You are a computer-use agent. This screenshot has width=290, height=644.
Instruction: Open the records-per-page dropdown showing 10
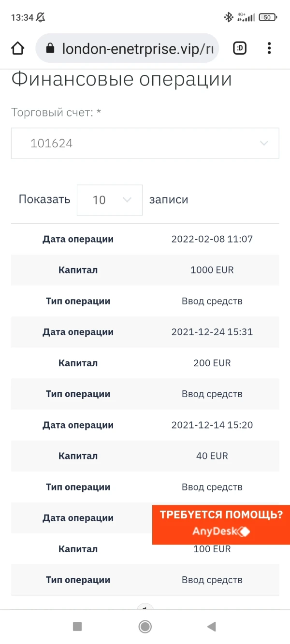[x=109, y=200]
